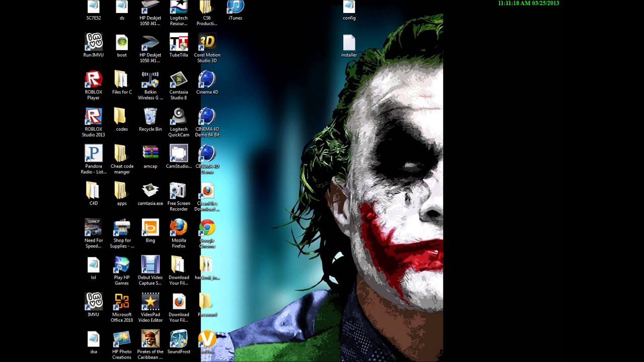Screen dimensions: 644x362
Task: Open Camtasia Studio 8
Action: tap(179, 85)
